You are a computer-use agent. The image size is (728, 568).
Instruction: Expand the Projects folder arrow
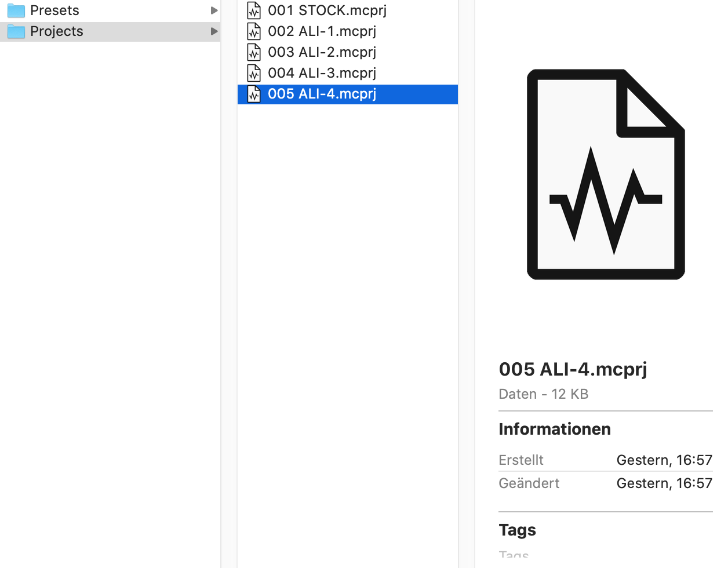coord(214,31)
